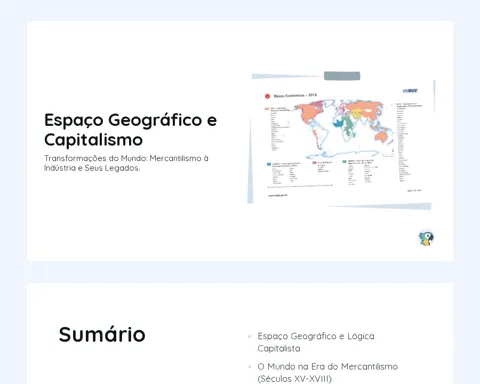Click the green legend square under the map
480x384 pixels.
344,161
